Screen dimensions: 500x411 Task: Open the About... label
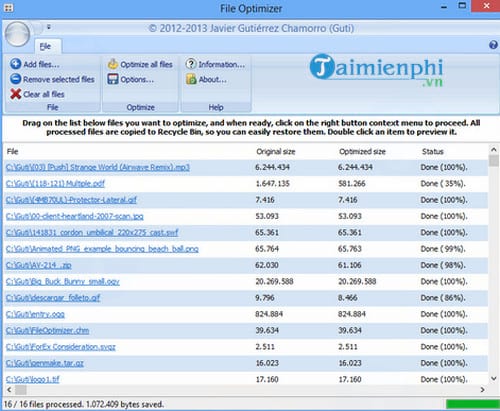click(x=212, y=80)
